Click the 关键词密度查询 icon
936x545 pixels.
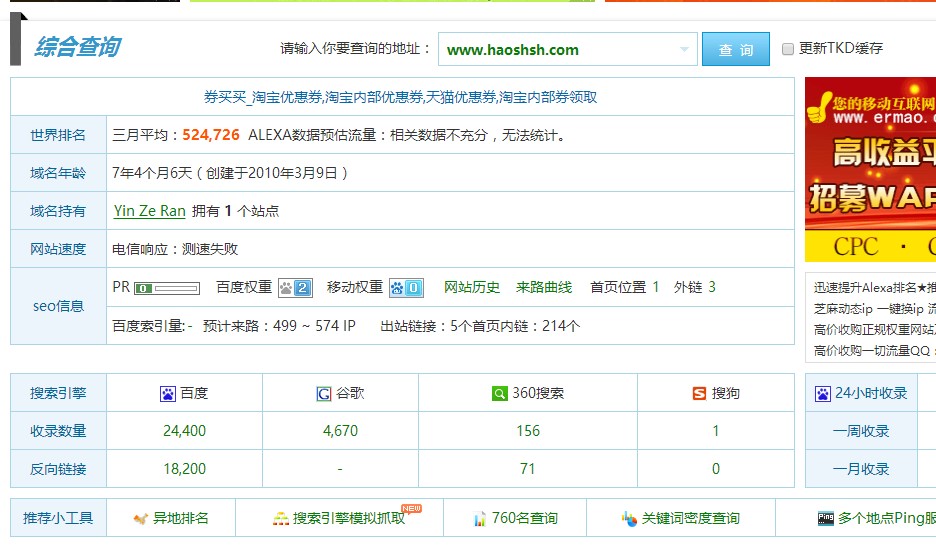click(x=629, y=518)
